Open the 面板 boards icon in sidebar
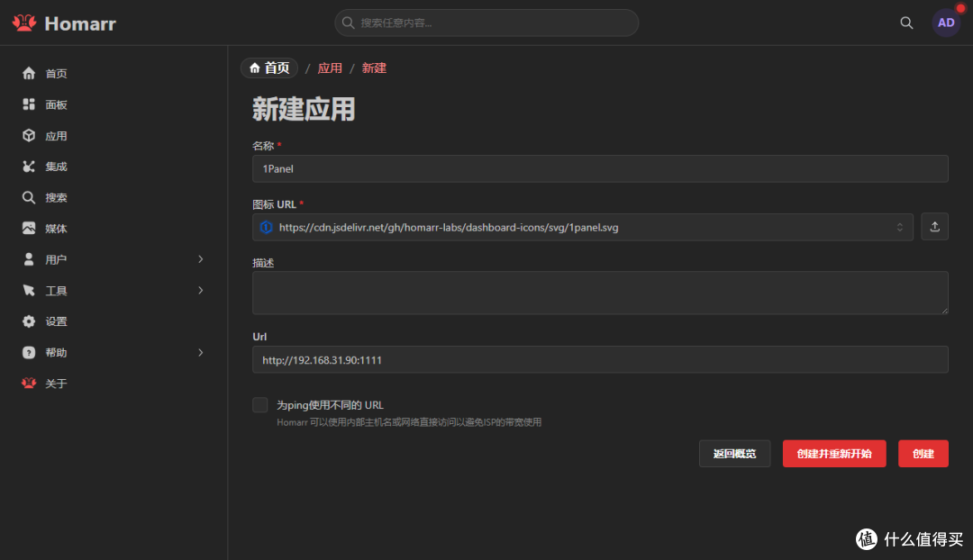 [x=29, y=104]
